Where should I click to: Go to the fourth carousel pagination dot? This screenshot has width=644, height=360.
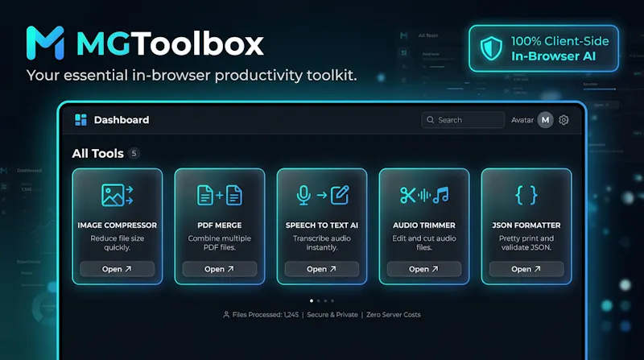point(332,301)
